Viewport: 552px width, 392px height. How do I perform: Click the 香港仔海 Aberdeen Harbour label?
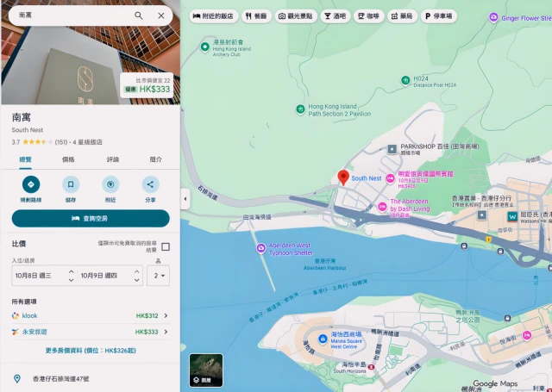(x=324, y=264)
